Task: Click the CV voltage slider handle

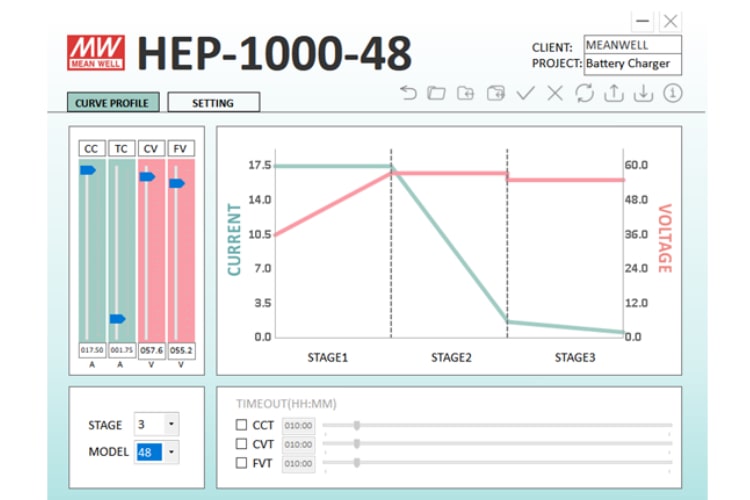Action: (x=147, y=177)
